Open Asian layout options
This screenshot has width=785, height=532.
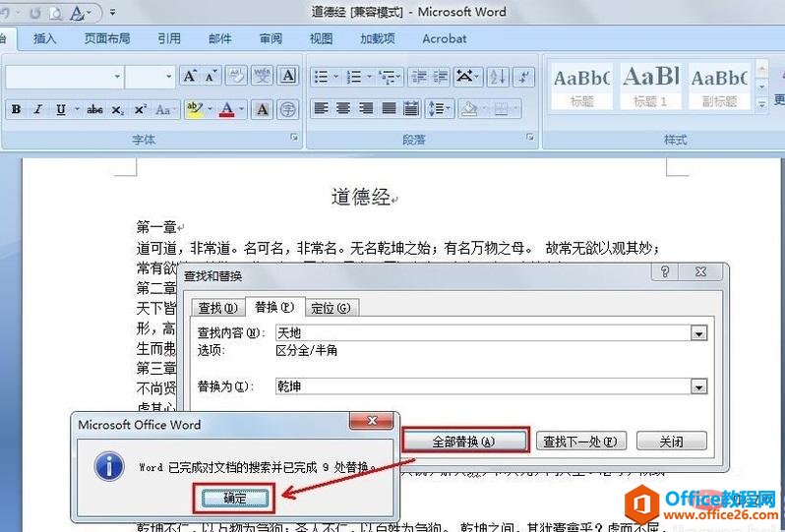pyautogui.click(x=468, y=77)
